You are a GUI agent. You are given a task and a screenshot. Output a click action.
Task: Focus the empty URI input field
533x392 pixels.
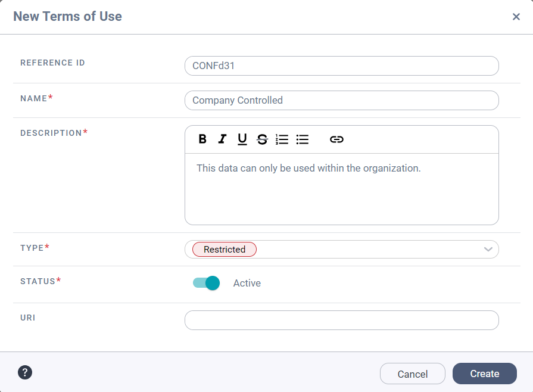pyautogui.click(x=342, y=321)
